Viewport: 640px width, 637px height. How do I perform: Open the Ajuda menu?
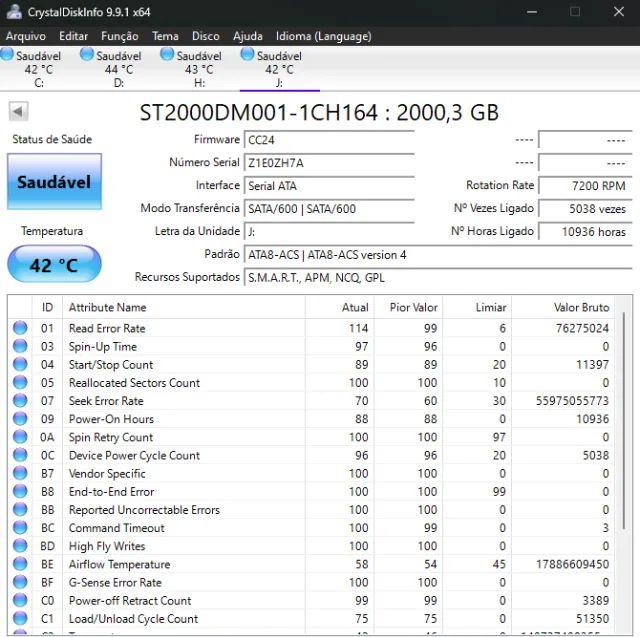pyautogui.click(x=247, y=36)
